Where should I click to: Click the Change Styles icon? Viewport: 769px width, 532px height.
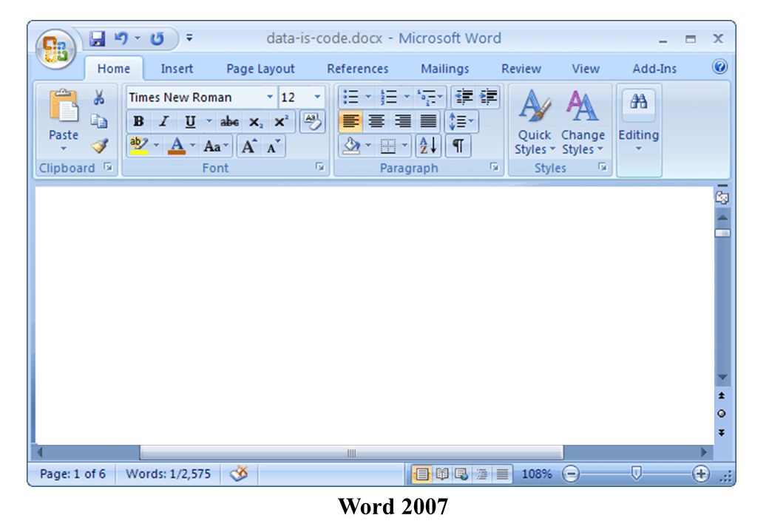coord(582,106)
